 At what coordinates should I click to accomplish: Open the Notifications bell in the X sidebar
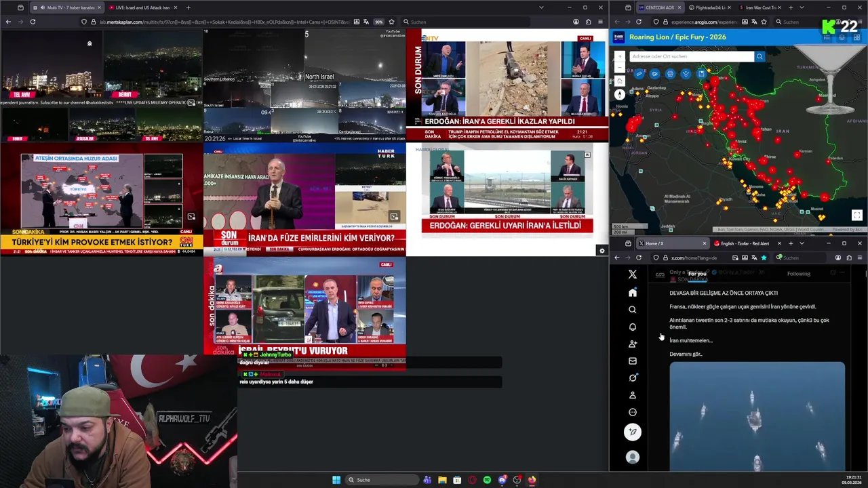click(633, 327)
